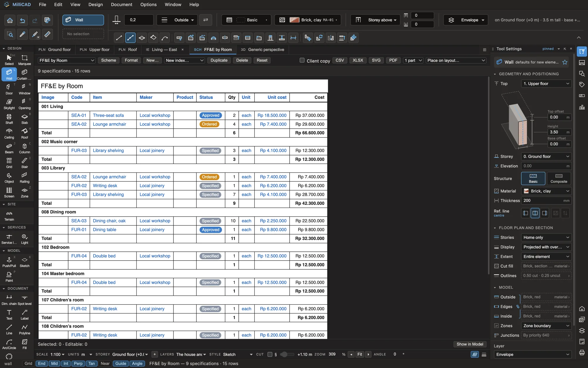Expand the Place on layout… dropdown

point(456,60)
